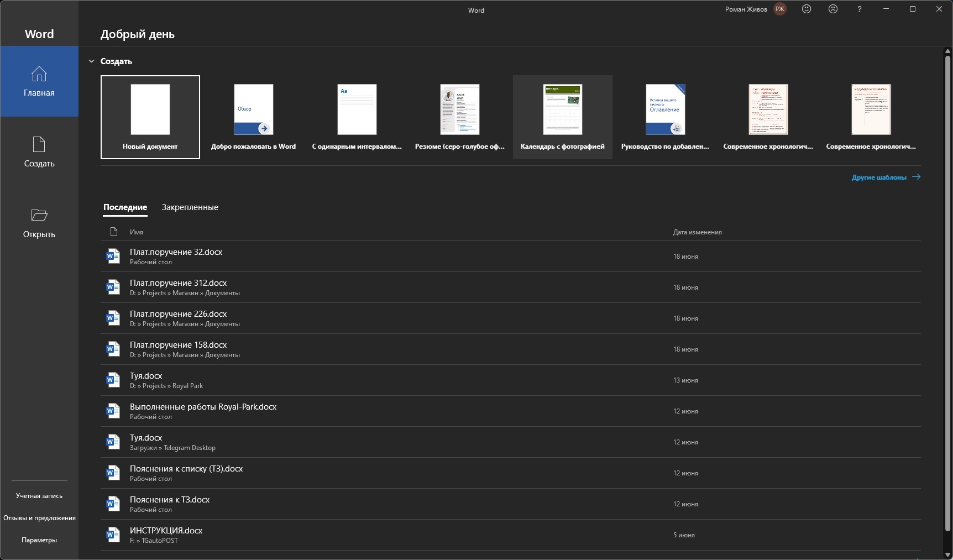
Task: Open the Открыть folder sidebar item
Action: point(39,223)
